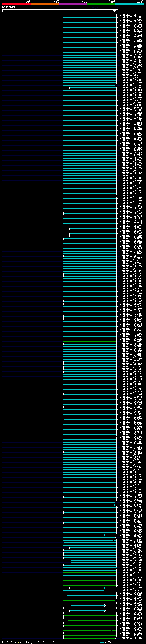The image size is (146, 644).
Task: Select hit label UniRef100_C7P911
Action: pyautogui.click(x=131, y=633)
